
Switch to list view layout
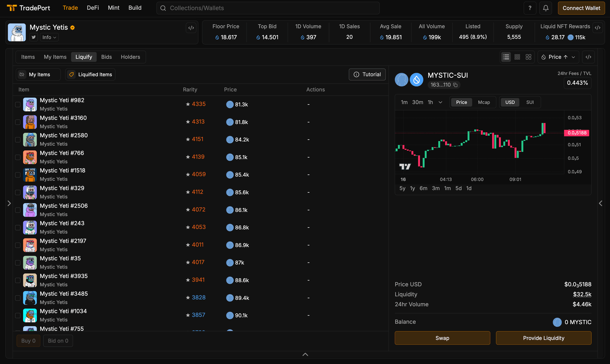coord(506,57)
